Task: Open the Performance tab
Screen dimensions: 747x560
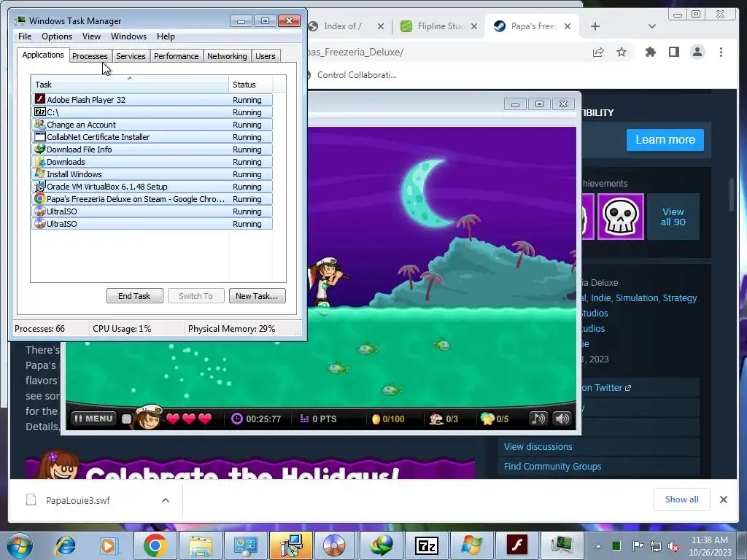Action: [176, 56]
